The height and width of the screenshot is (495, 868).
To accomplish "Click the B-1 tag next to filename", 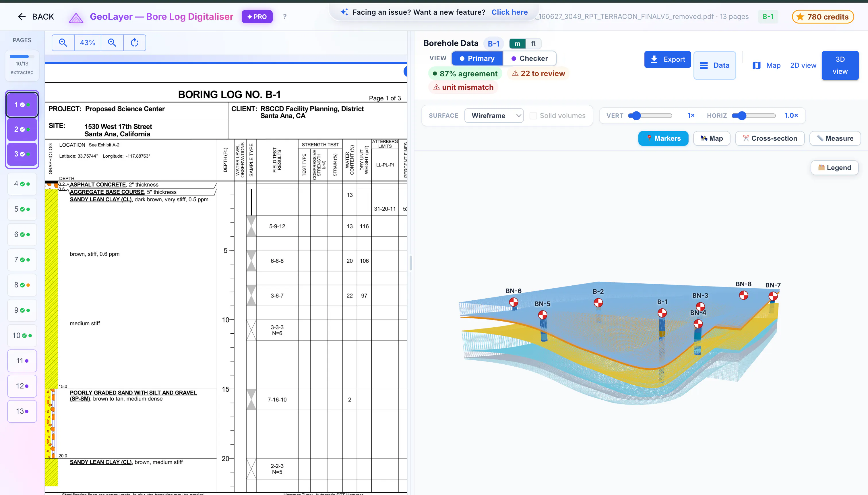I will coord(768,17).
